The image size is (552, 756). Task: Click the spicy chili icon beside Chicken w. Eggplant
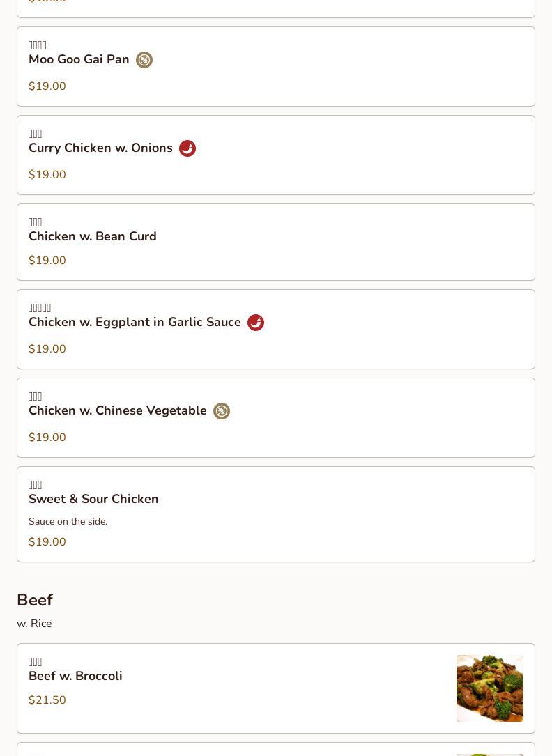point(256,323)
